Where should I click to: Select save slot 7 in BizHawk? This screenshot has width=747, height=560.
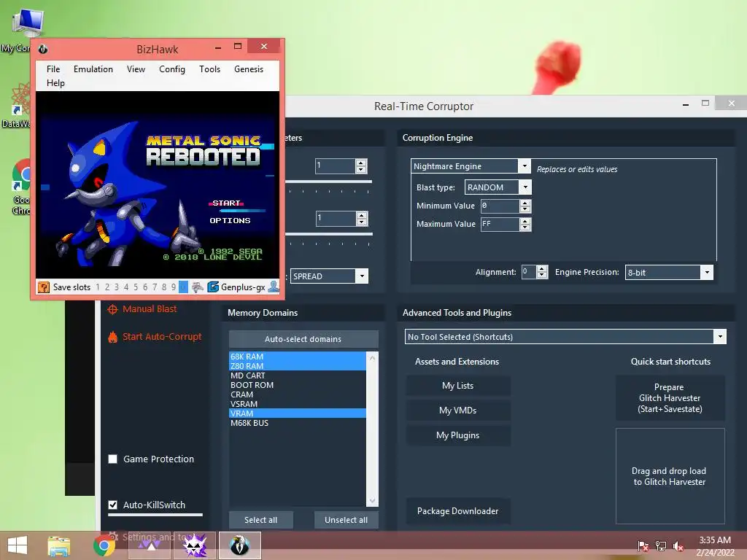point(155,287)
